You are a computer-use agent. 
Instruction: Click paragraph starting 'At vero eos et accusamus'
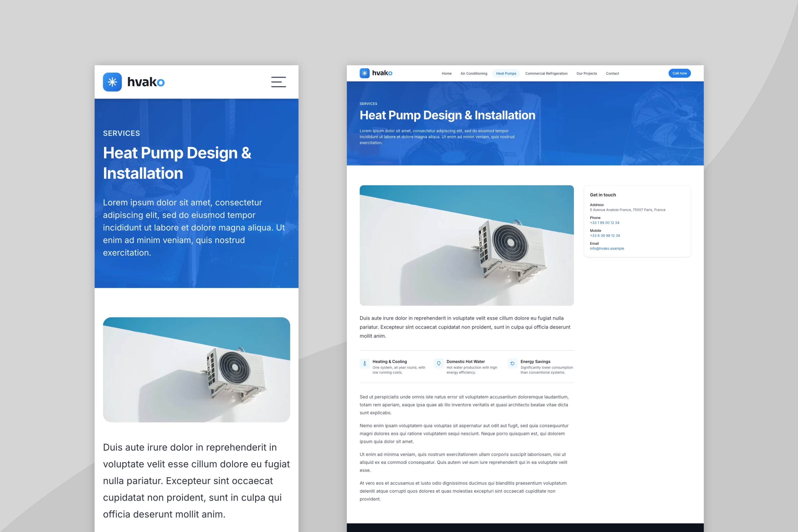(x=463, y=491)
